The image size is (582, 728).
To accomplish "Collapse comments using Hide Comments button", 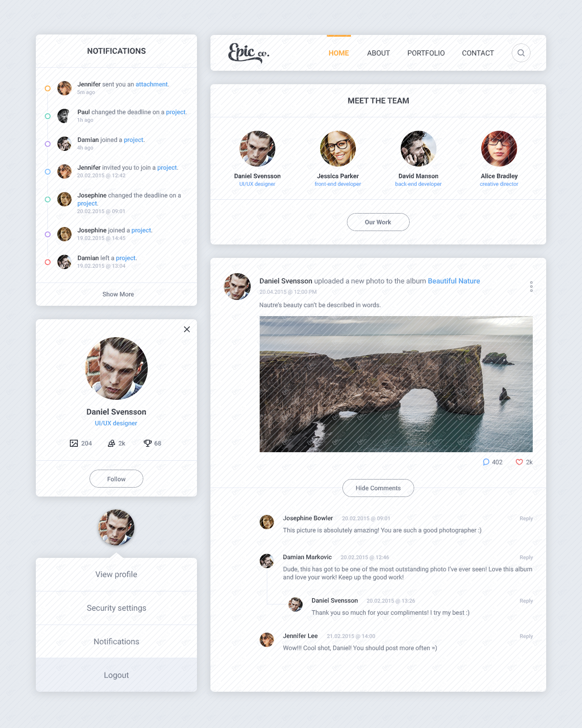I will (378, 488).
